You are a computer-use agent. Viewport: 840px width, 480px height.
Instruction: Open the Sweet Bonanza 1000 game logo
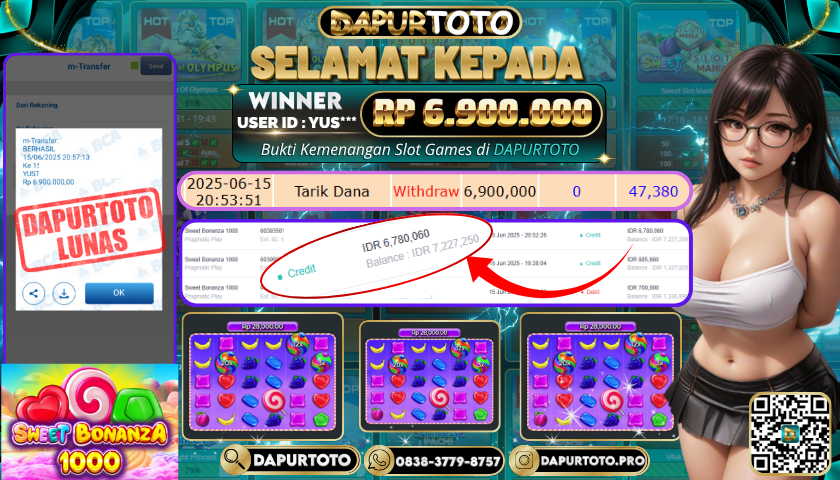pos(89,422)
